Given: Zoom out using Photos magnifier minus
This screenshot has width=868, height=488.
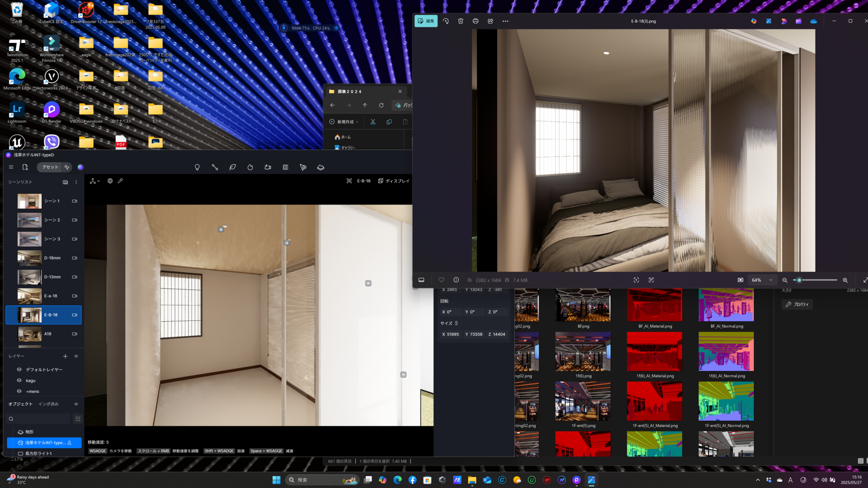Looking at the screenshot, I should pos(785,280).
